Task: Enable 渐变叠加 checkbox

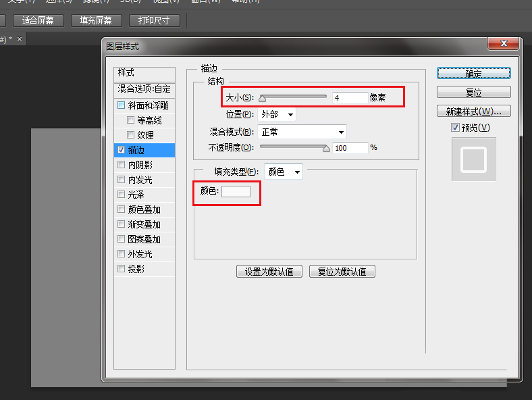Action: pos(121,224)
